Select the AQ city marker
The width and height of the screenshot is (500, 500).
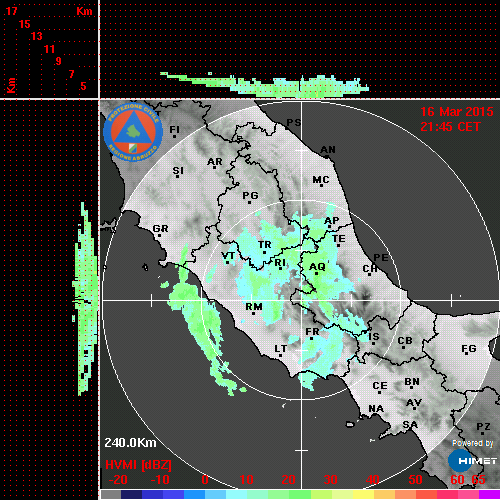[316, 273]
